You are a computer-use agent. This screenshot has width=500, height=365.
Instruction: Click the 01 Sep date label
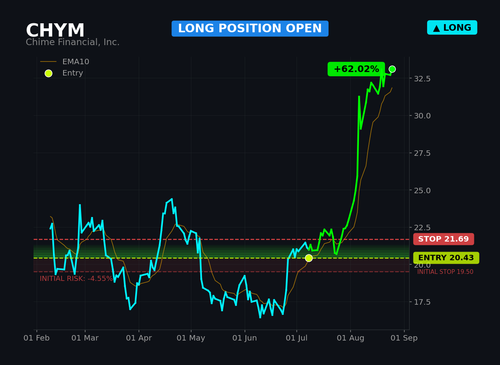(404, 338)
